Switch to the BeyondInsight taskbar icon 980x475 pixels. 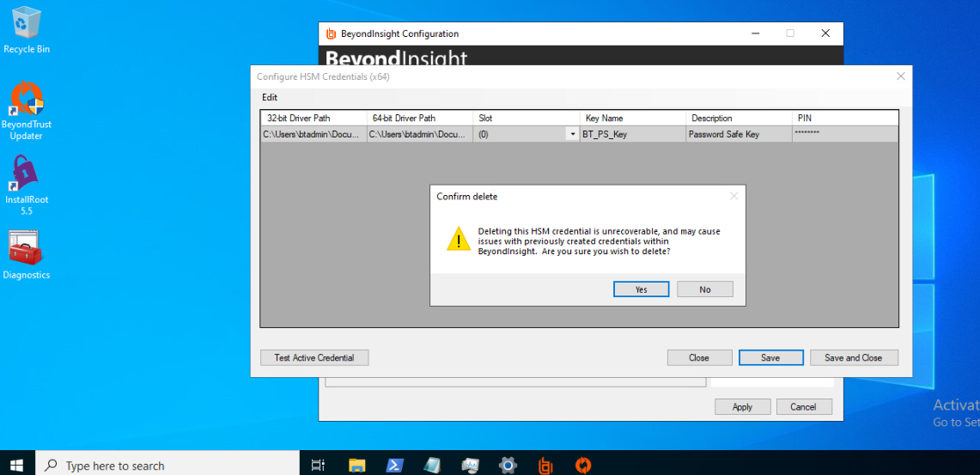[x=545, y=465]
